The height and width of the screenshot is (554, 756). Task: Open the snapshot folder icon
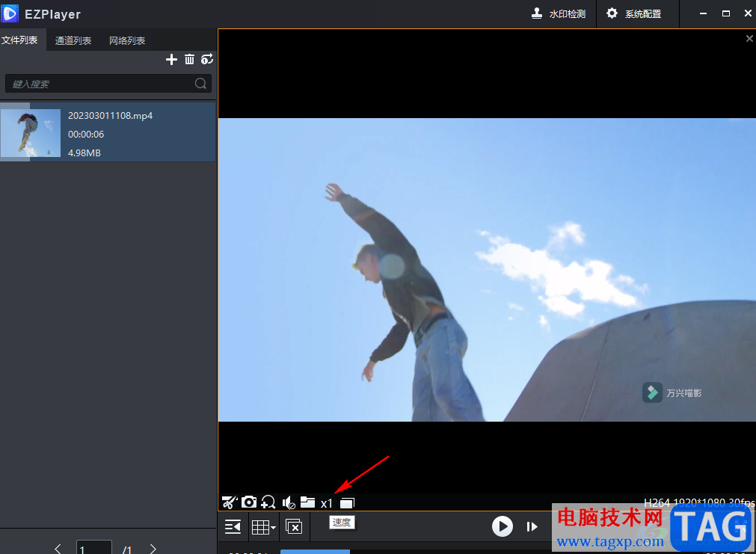coord(307,502)
